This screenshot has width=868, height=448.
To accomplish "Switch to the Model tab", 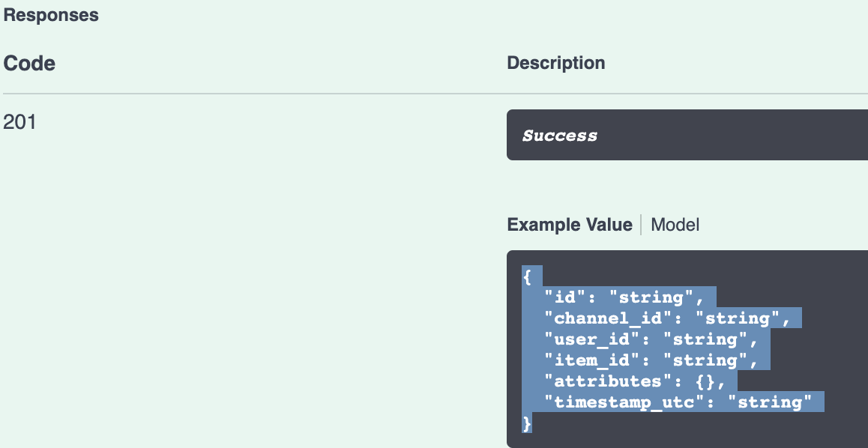I will click(x=678, y=224).
